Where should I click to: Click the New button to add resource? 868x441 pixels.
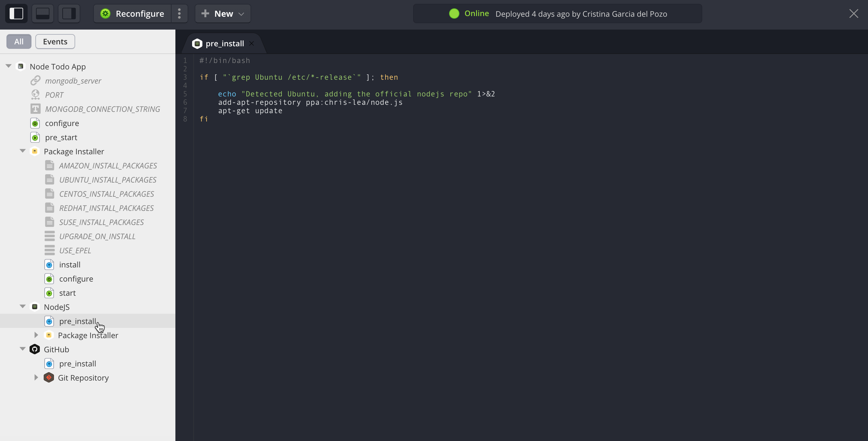pos(223,14)
